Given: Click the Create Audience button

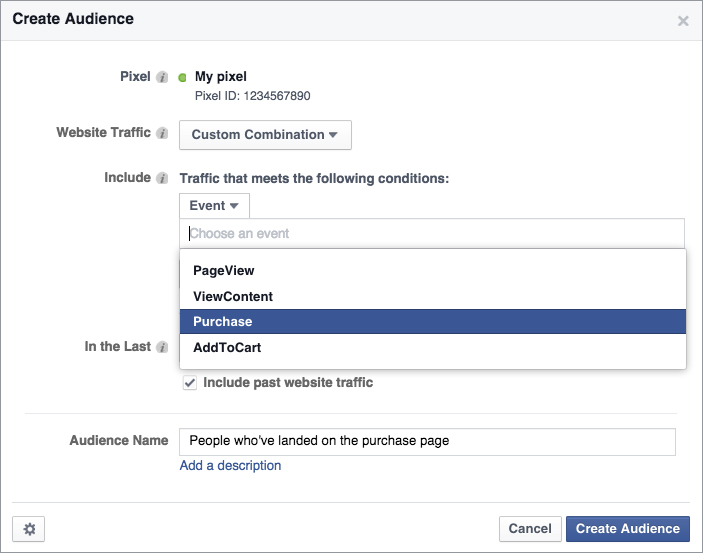Looking at the screenshot, I should (628, 529).
